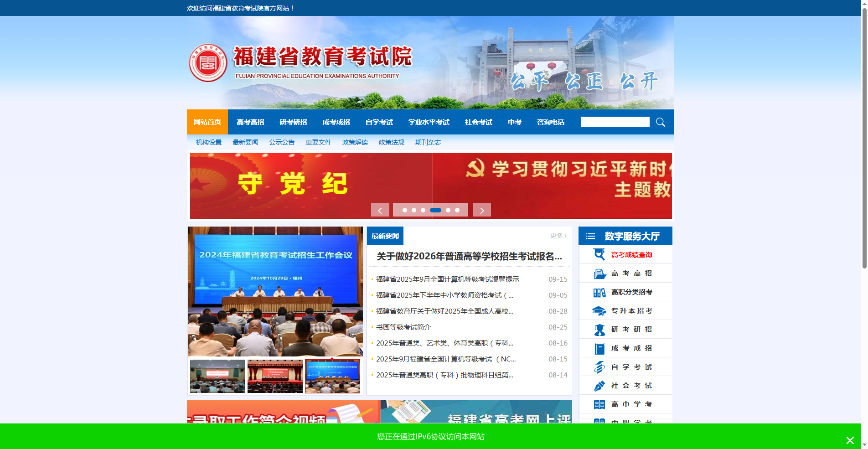The image size is (868, 449).
Task: Click the 专升本招考 graduation cap icon
Action: point(599,310)
